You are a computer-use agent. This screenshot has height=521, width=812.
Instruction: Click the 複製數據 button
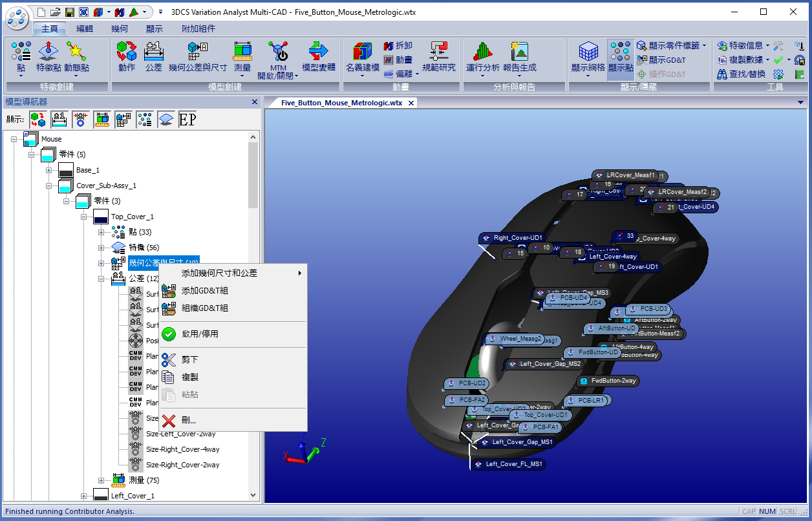click(743, 60)
